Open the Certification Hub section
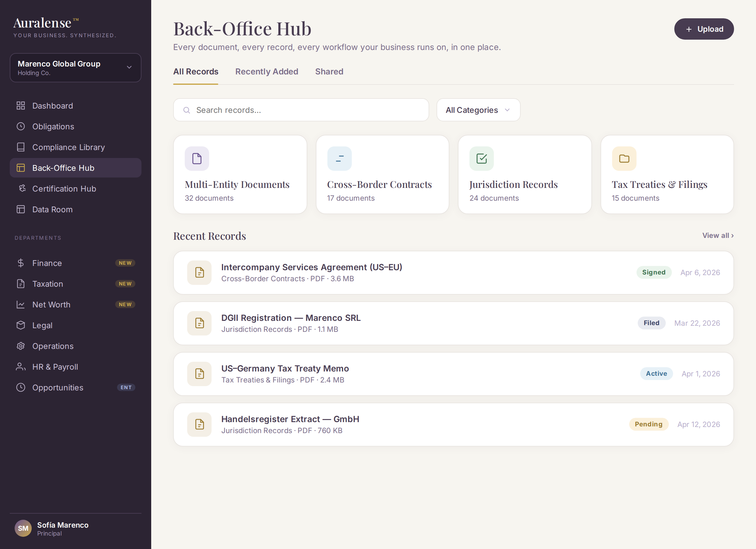Image resolution: width=756 pixels, height=549 pixels. coord(76,188)
